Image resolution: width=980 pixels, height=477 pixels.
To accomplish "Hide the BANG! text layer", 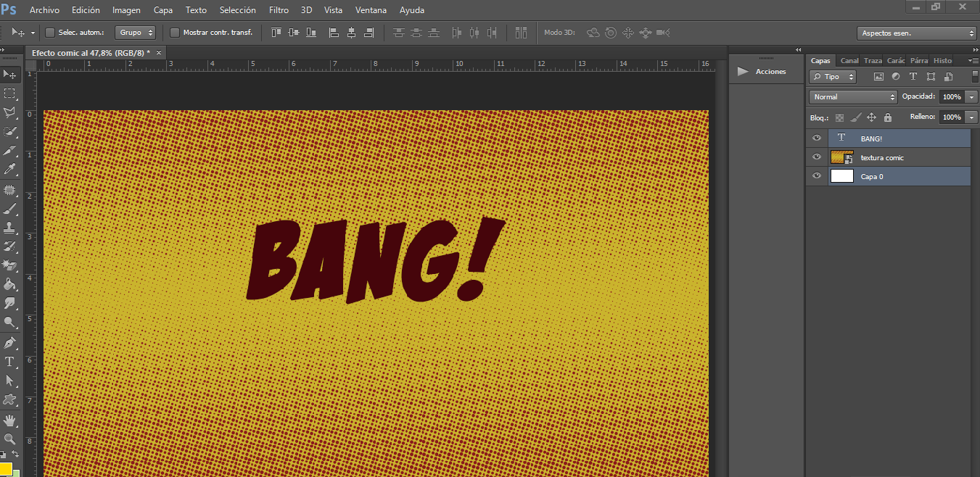I will point(817,138).
